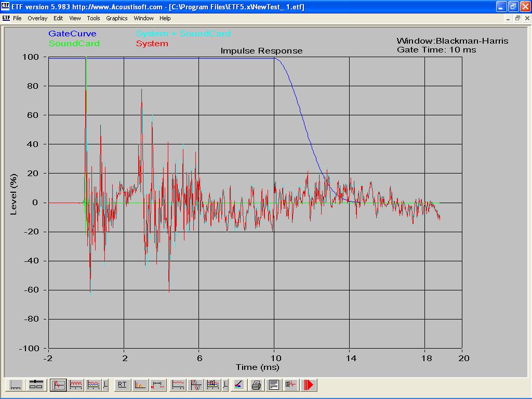
Task: Click the red sine wave phase icon
Action: click(196, 385)
